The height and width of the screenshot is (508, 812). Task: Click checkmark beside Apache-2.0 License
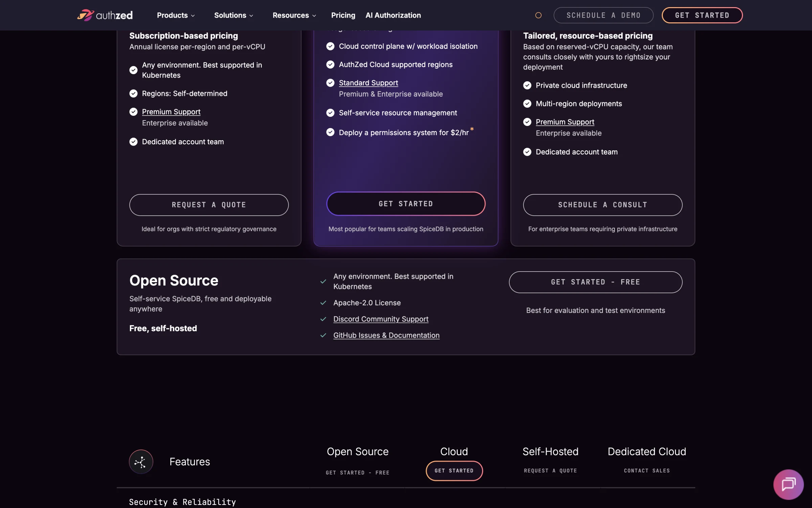coord(323,303)
